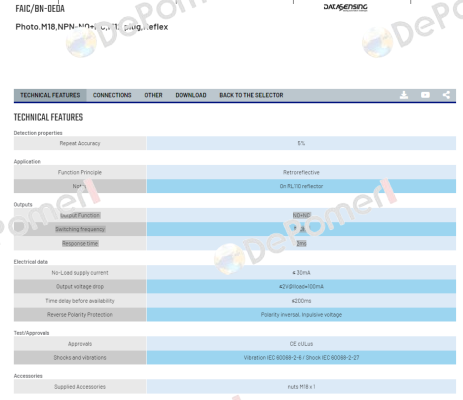Screen dimensions: 463x400
Task: Click the download icon in tab bar
Action: pyautogui.click(x=404, y=95)
